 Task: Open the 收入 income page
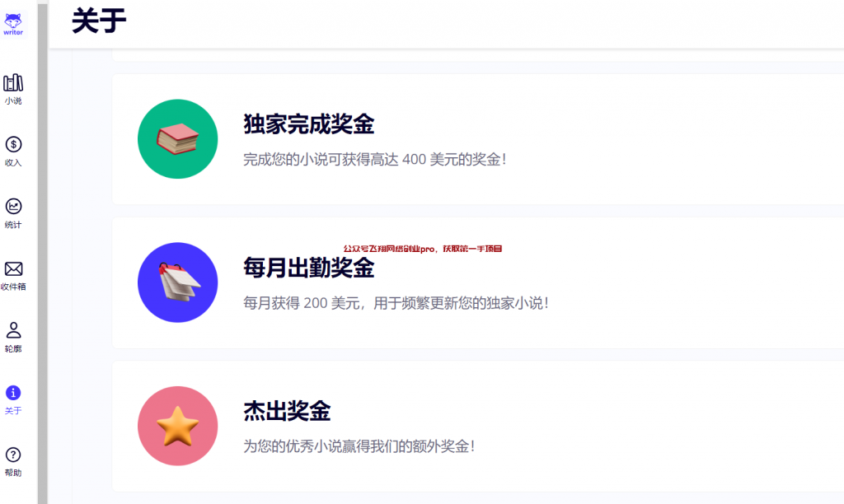pos(13,152)
